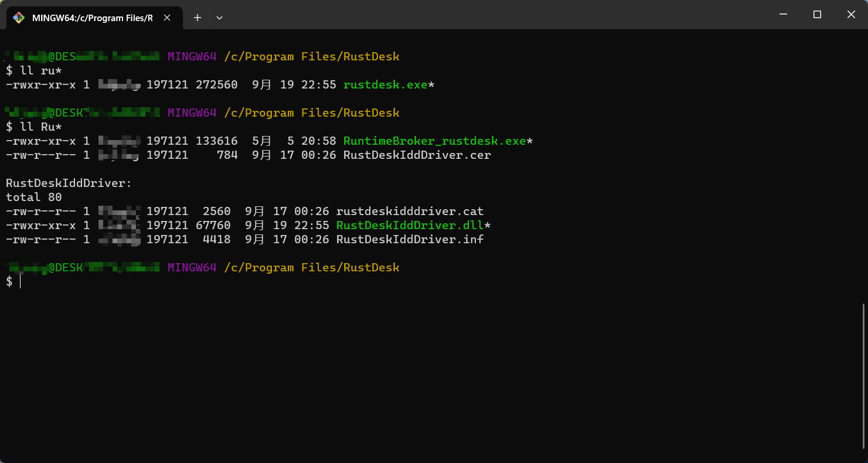Click the RustDeskIddDriver.inf filename
This screenshot has width=868, height=463.
click(x=410, y=239)
